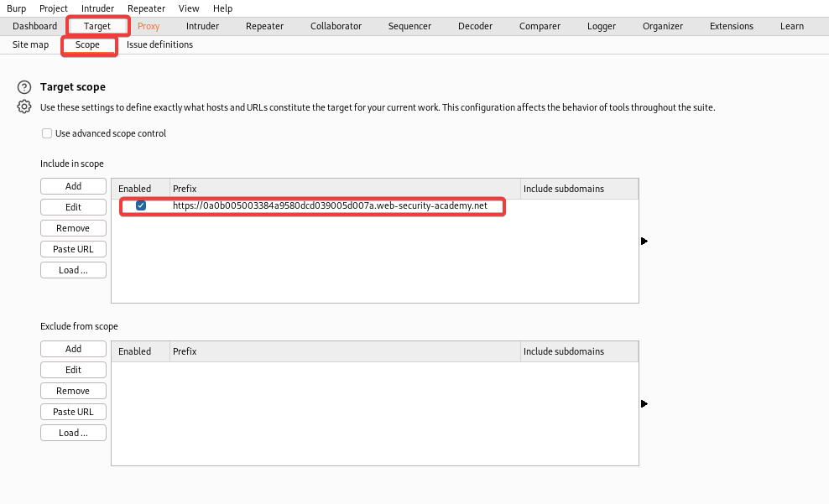The height and width of the screenshot is (504, 829).
Task: Open the Target scope settings gear icon
Action: point(24,107)
